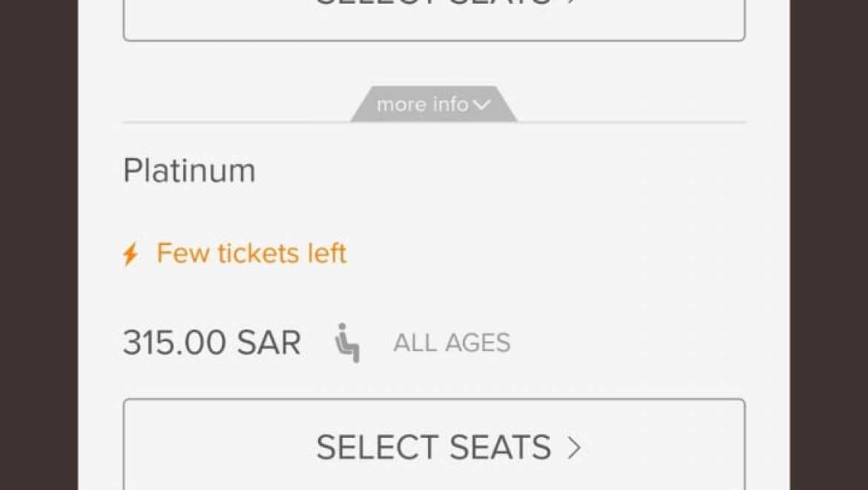Click the word tickets in orange text
Screen dimensions: 868x490
tap(258, 254)
